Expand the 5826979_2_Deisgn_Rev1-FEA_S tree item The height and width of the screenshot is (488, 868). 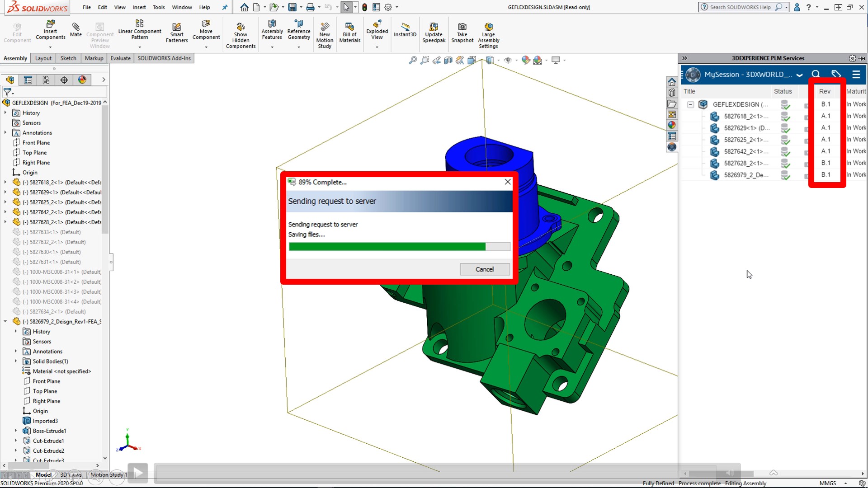point(5,321)
